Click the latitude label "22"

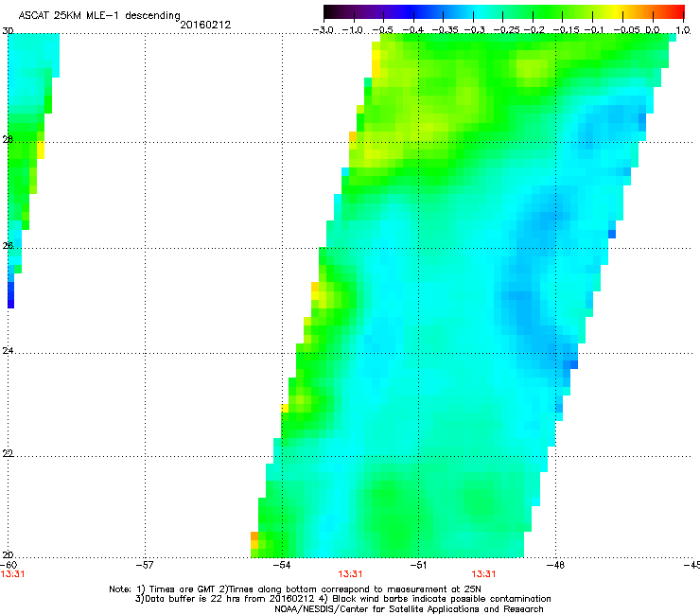click(x=8, y=453)
